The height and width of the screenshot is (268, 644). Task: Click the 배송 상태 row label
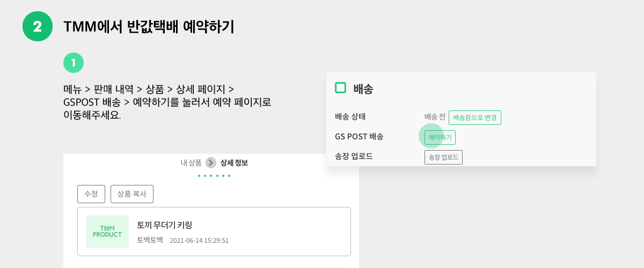pyautogui.click(x=350, y=117)
